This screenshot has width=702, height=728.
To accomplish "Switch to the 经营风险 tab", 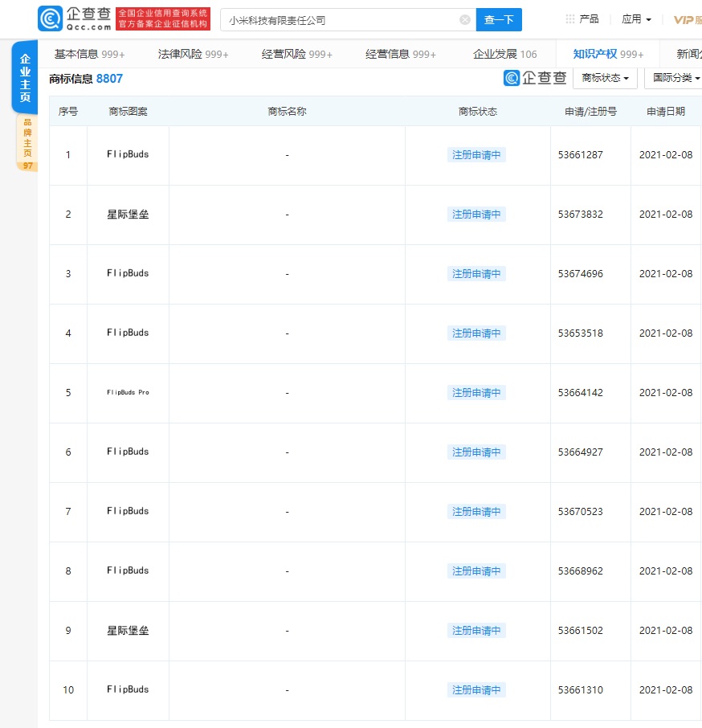I will (x=297, y=55).
